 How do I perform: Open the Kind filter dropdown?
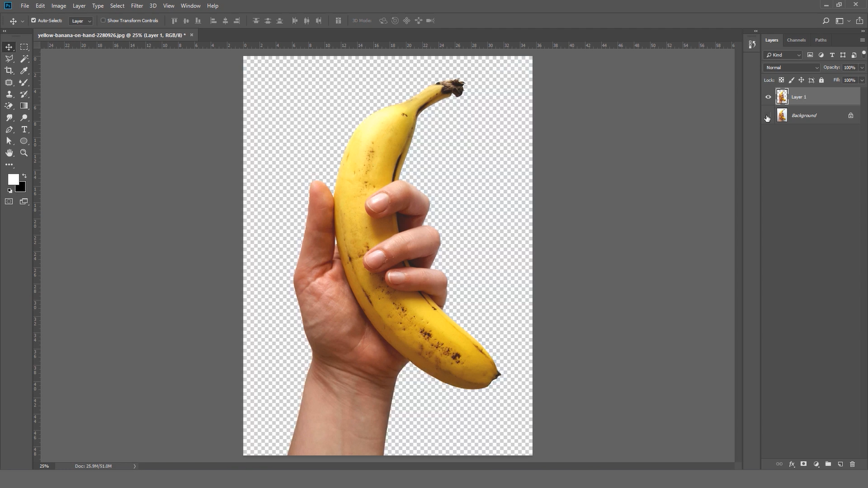tap(799, 55)
